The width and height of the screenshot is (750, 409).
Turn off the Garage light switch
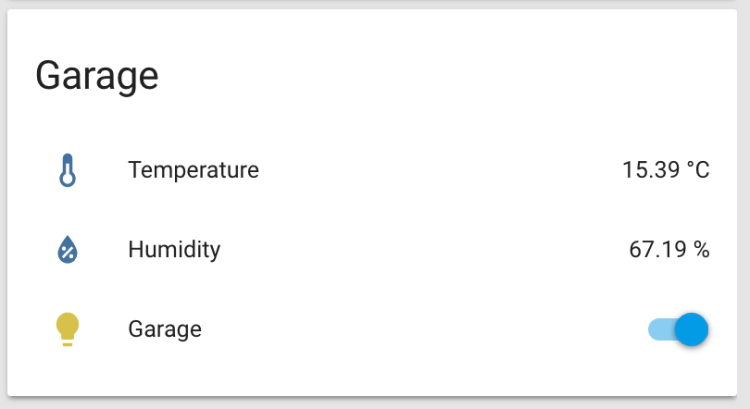(x=679, y=329)
